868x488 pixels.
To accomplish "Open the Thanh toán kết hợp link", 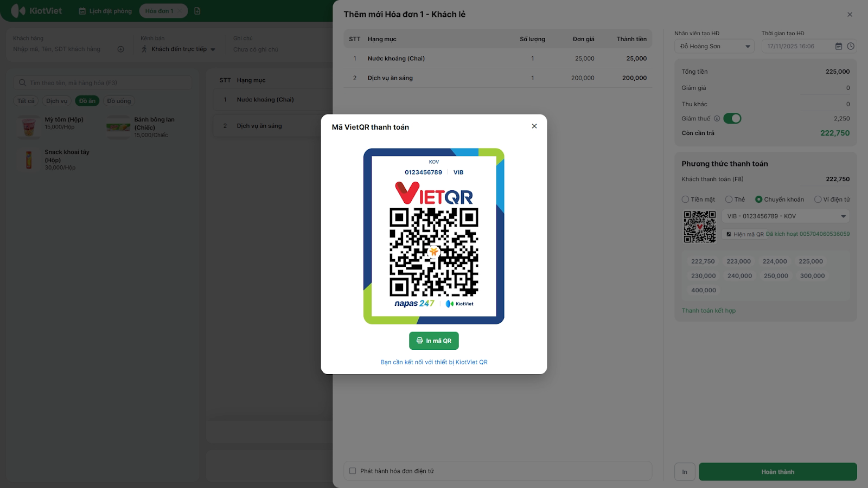I will pos(709,311).
